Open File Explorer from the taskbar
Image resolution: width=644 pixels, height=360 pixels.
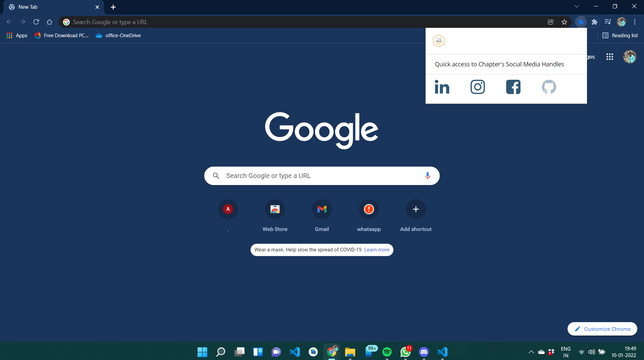[350, 352]
